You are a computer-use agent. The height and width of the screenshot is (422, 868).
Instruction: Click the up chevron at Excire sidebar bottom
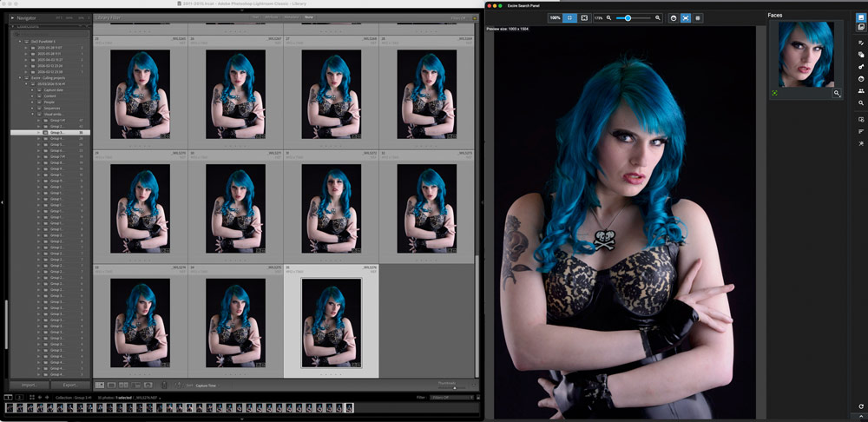tap(861, 416)
